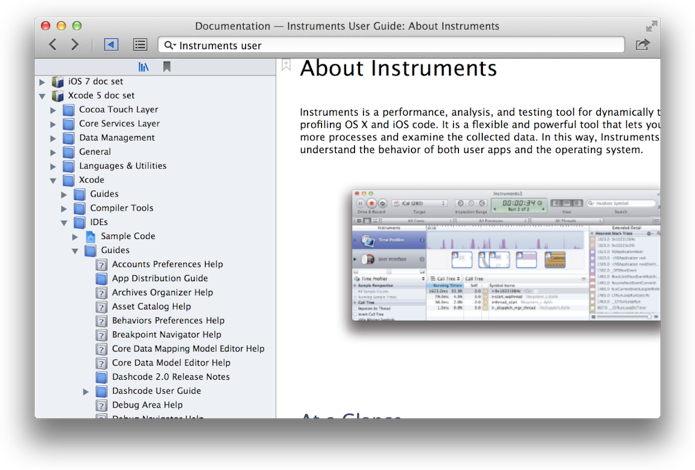Open the Dashcode User Guide
This screenshot has height=470, width=695.
click(x=156, y=391)
